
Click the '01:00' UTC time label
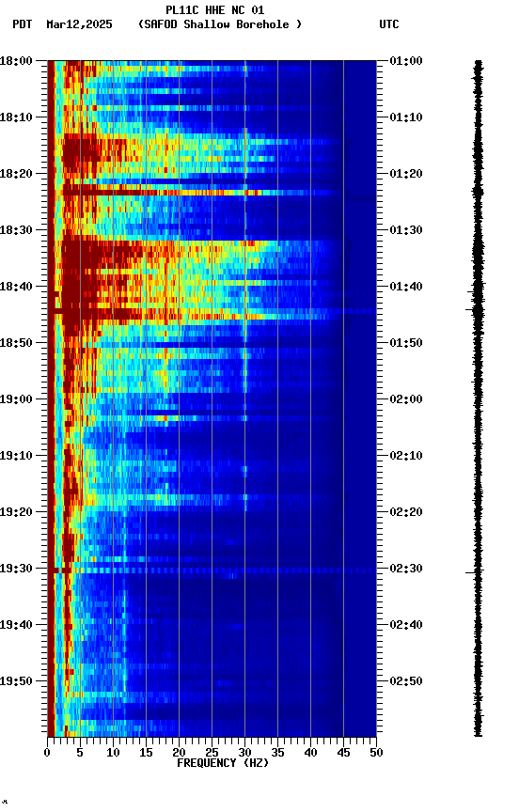(x=406, y=61)
